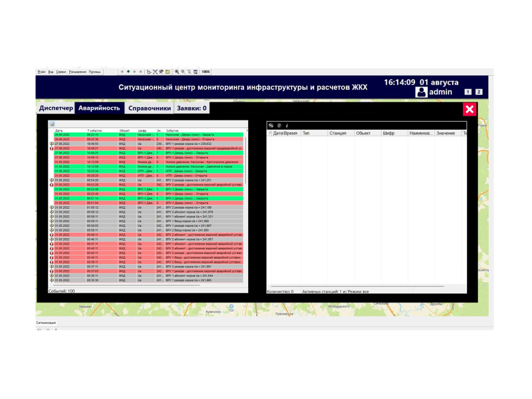Click the tree structure icon in the toolbar
Image resolution: width=532 pixels, height=399 pixels.
click(148, 72)
